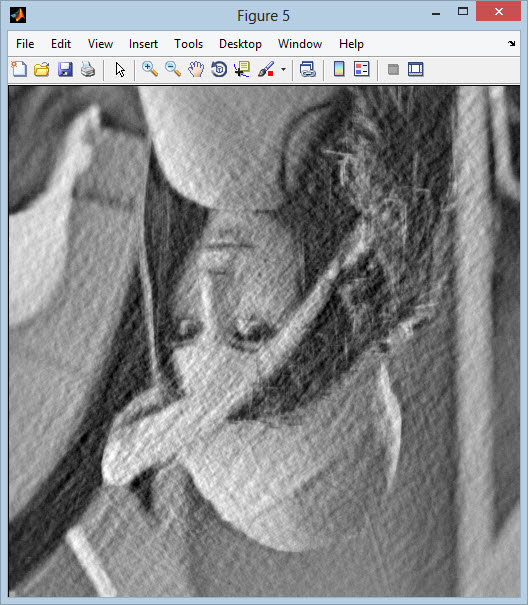Image resolution: width=528 pixels, height=605 pixels.
Task: Insert a legend using the toolbar icon
Action: (x=362, y=69)
